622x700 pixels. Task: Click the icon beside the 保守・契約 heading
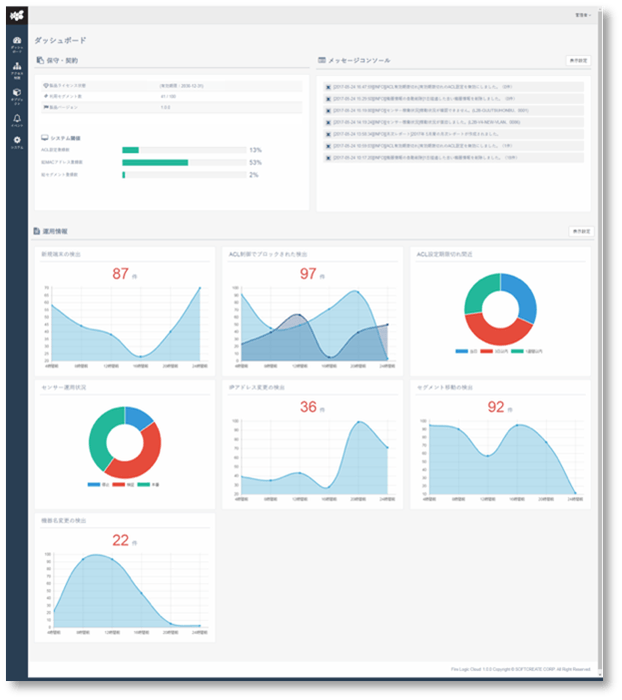click(x=39, y=60)
